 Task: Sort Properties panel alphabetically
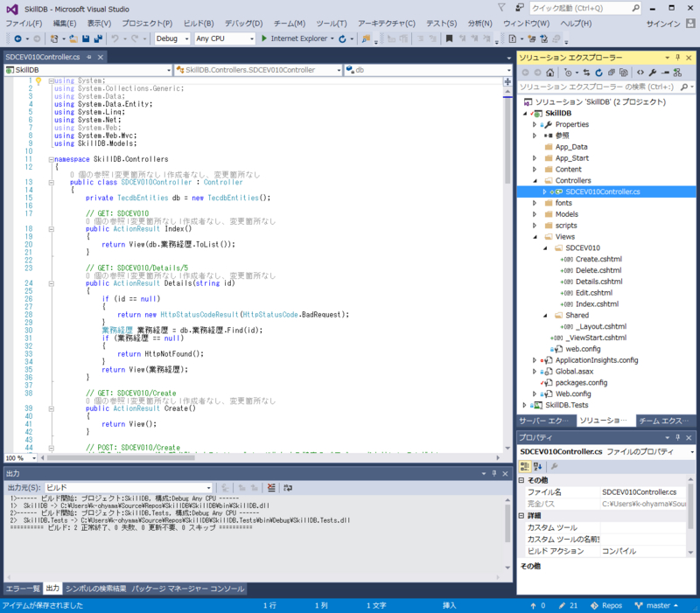click(537, 466)
